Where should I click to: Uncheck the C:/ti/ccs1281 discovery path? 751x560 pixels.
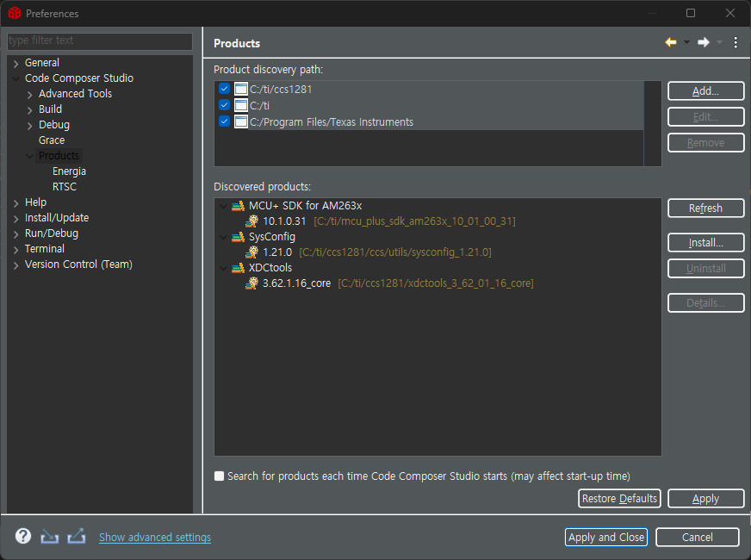tap(224, 89)
